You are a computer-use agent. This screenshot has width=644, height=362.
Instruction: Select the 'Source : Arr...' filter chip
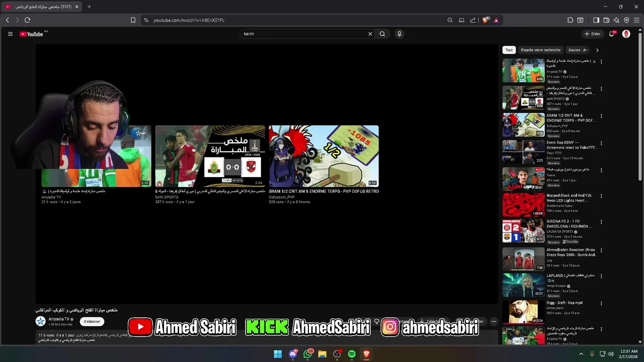point(578,50)
